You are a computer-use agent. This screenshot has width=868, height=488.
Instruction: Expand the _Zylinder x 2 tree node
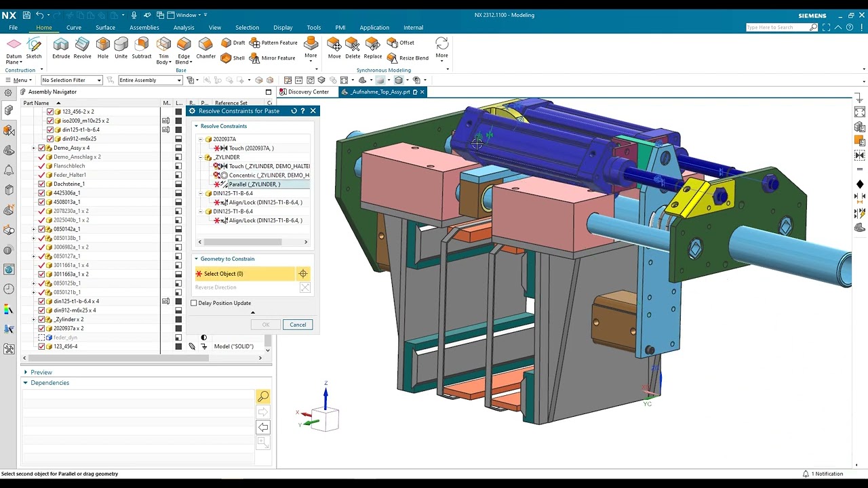pos(34,319)
